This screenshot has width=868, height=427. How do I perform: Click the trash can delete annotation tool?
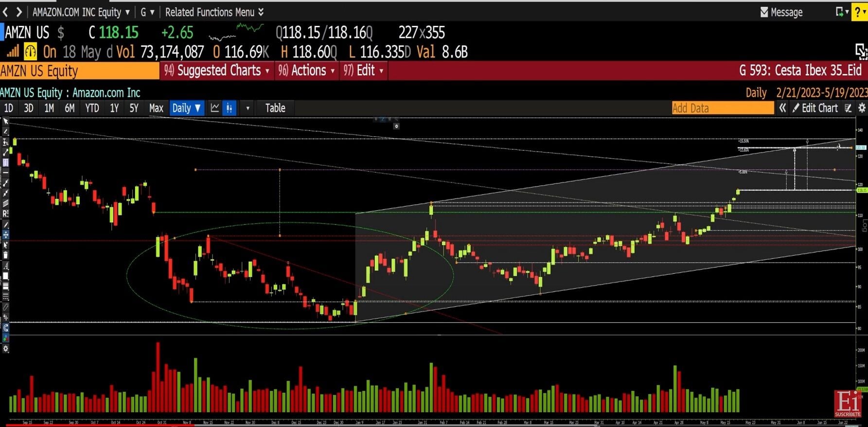pos(5,255)
